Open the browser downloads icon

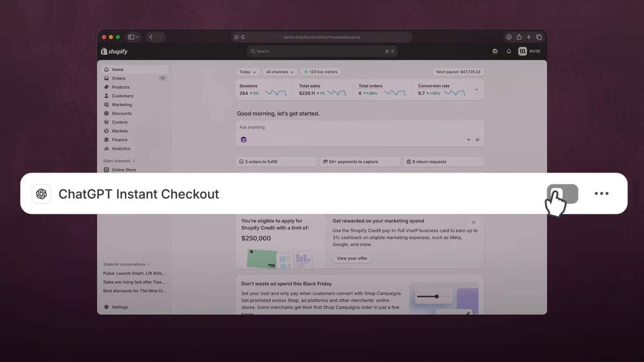[x=509, y=37]
